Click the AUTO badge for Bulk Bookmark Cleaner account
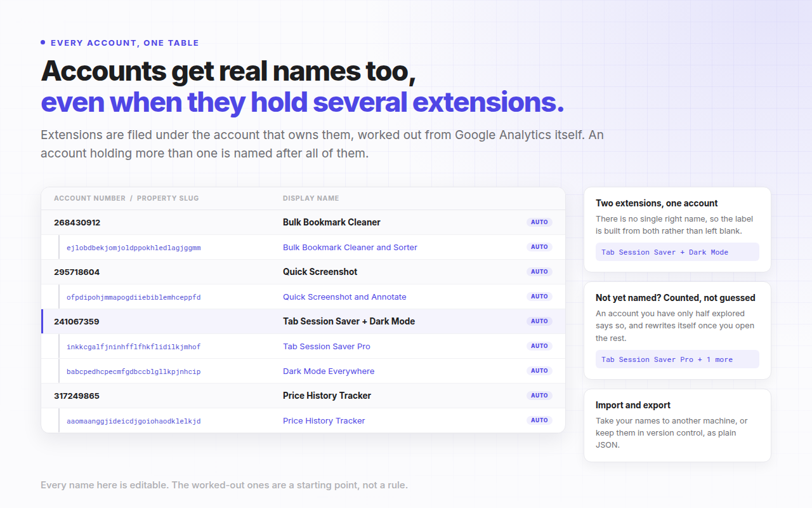 click(539, 222)
